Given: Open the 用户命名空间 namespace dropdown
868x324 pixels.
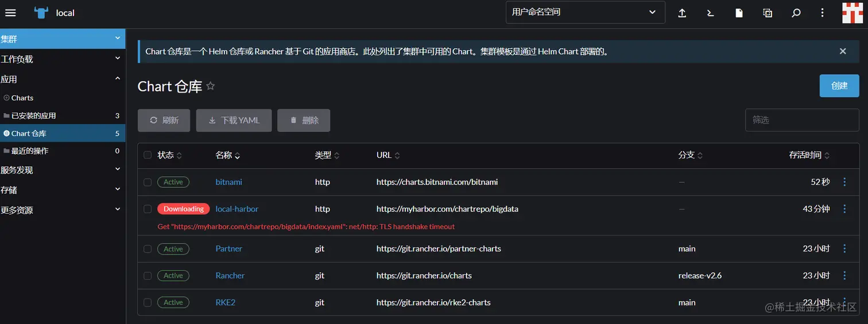Looking at the screenshot, I should (x=585, y=12).
